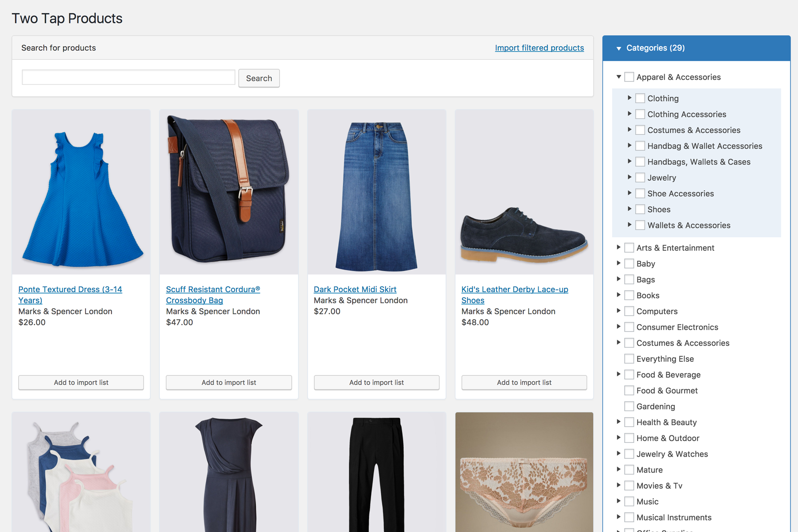Open the Dark Pocket Midi Skirt link
This screenshot has height=532, width=798.
pos(355,289)
